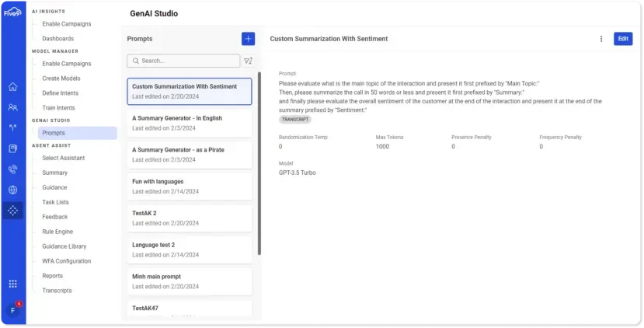Viewport: 644px width, 328px height.
Task: Open the users icon in left rail
Action: pos(12,107)
